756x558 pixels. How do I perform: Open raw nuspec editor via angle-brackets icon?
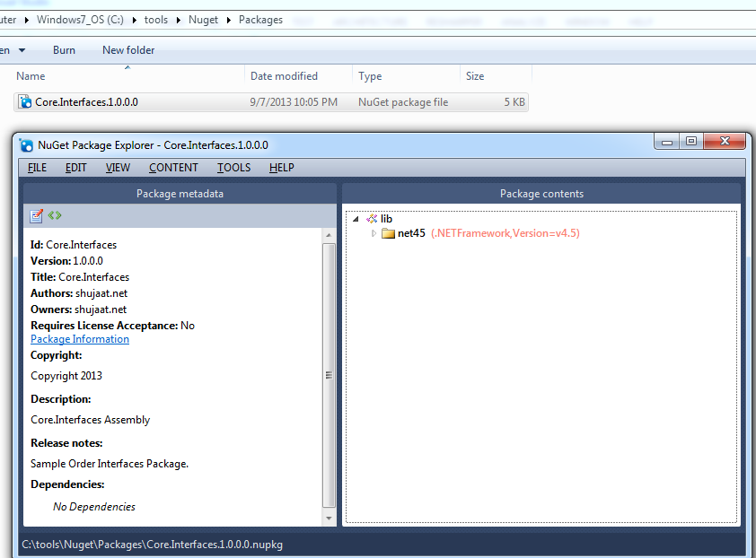(55, 215)
